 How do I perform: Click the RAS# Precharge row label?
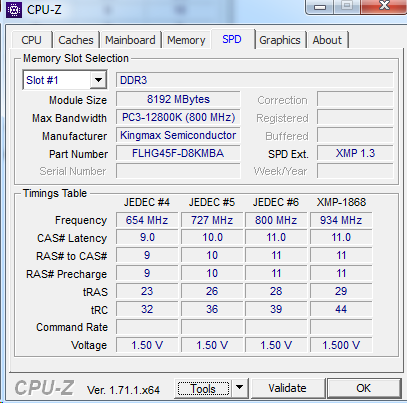(x=67, y=274)
